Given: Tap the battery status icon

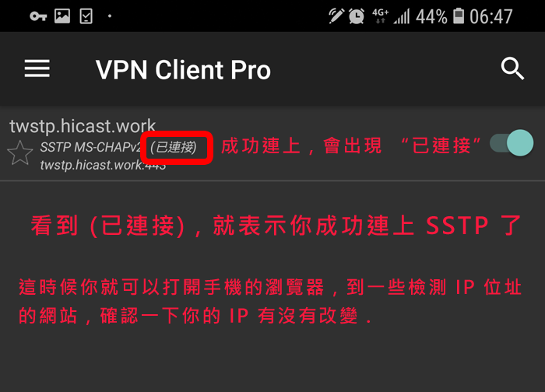Looking at the screenshot, I should [459, 16].
